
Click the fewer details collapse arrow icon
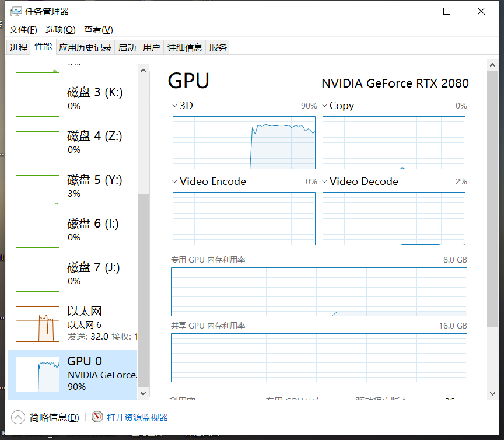(x=18, y=417)
